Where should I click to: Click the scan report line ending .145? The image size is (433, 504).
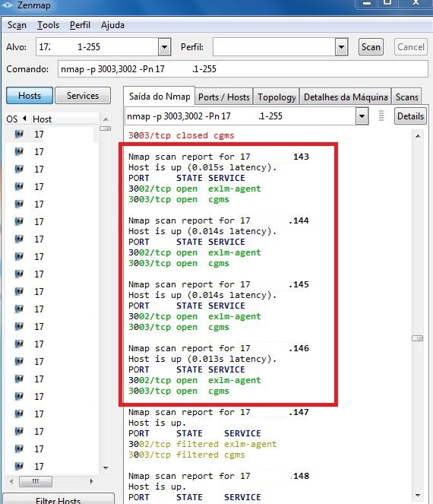click(x=219, y=284)
